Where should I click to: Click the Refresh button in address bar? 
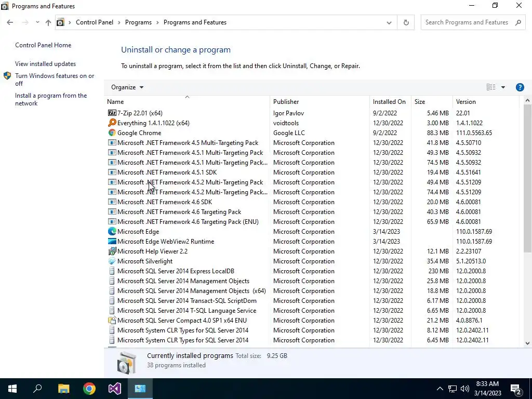point(406,22)
